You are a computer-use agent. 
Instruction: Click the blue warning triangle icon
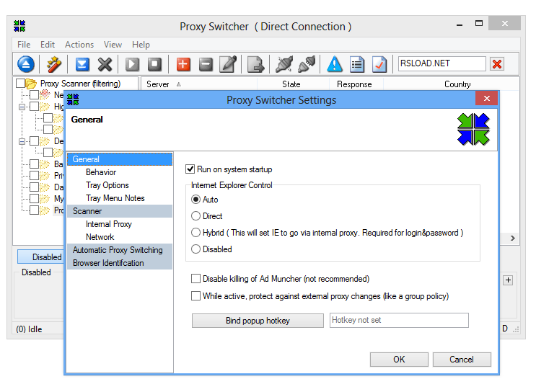pos(335,64)
